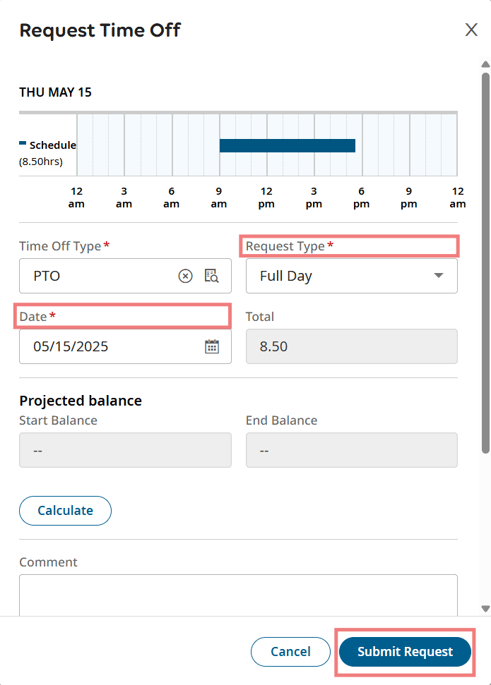Click the Start Balance field
Image resolution: width=491 pixels, height=685 pixels.
pyautogui.click(x=125, y=450)
